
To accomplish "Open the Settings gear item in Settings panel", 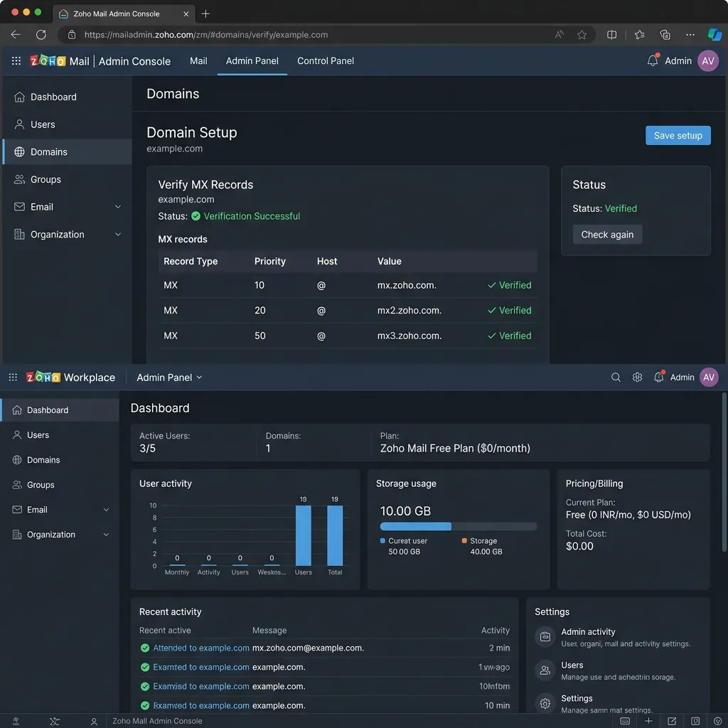I will coord(545,703).
